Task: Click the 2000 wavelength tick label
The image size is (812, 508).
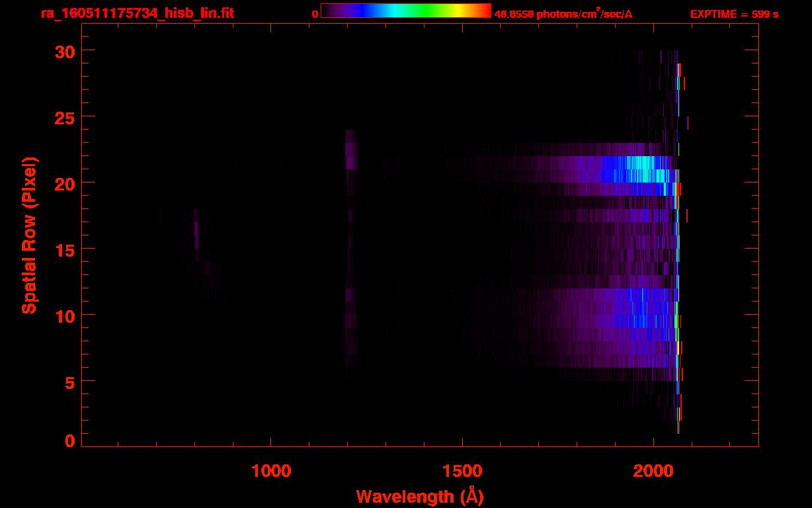Action: pos(653,471)
